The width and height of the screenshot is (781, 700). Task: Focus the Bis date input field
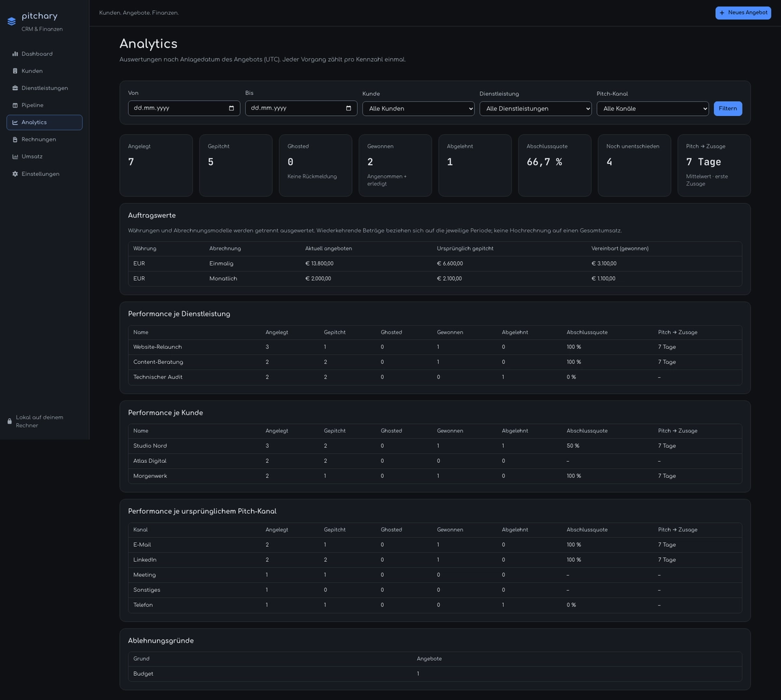[301, 108]
